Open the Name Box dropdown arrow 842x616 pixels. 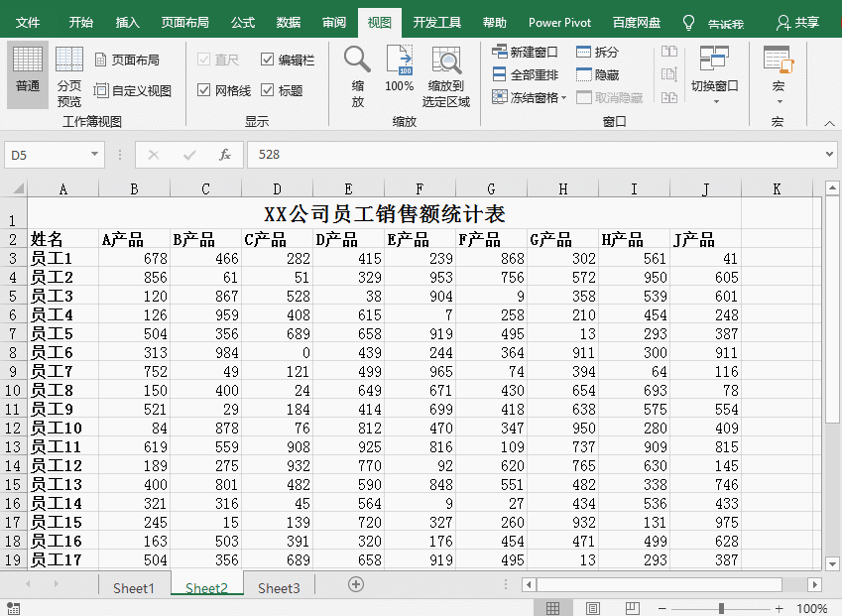point(94,155)
